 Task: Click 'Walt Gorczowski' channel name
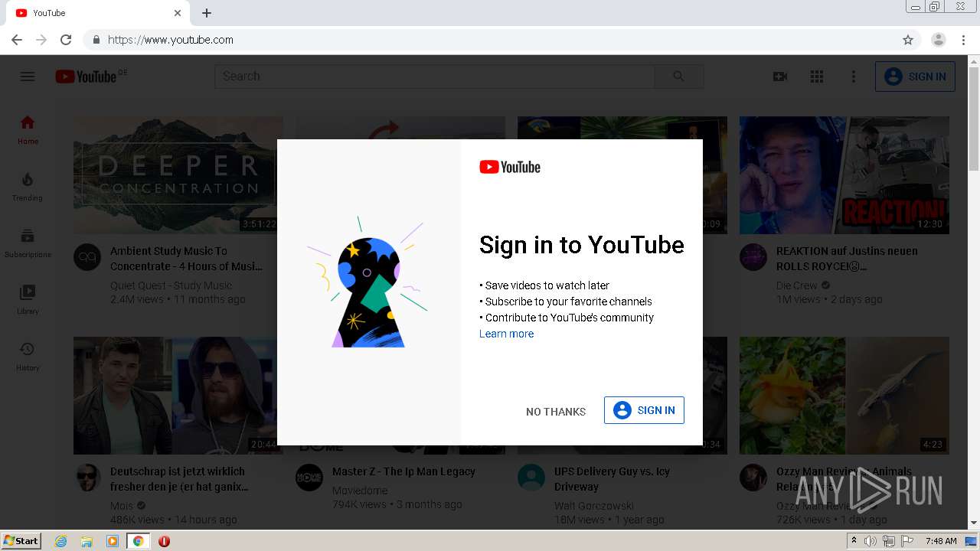[x=594, y=506]
